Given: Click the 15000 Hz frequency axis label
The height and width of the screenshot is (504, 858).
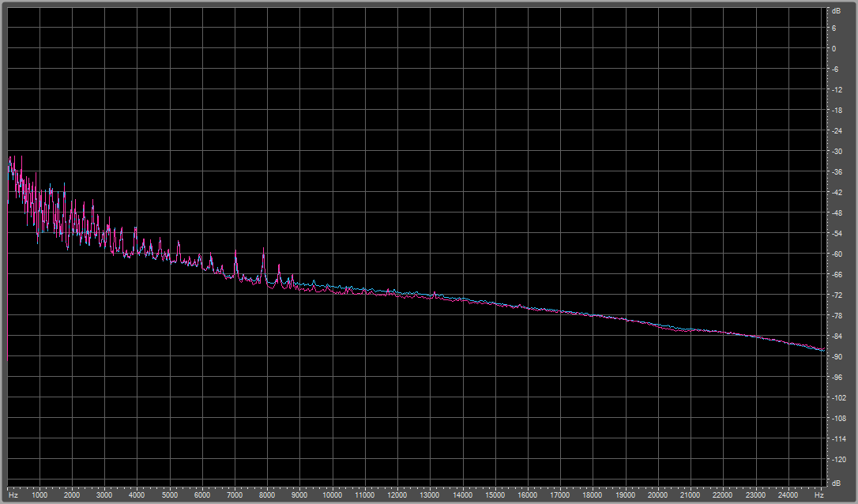Looking at the screenshot, I should [x=495, y=495].
